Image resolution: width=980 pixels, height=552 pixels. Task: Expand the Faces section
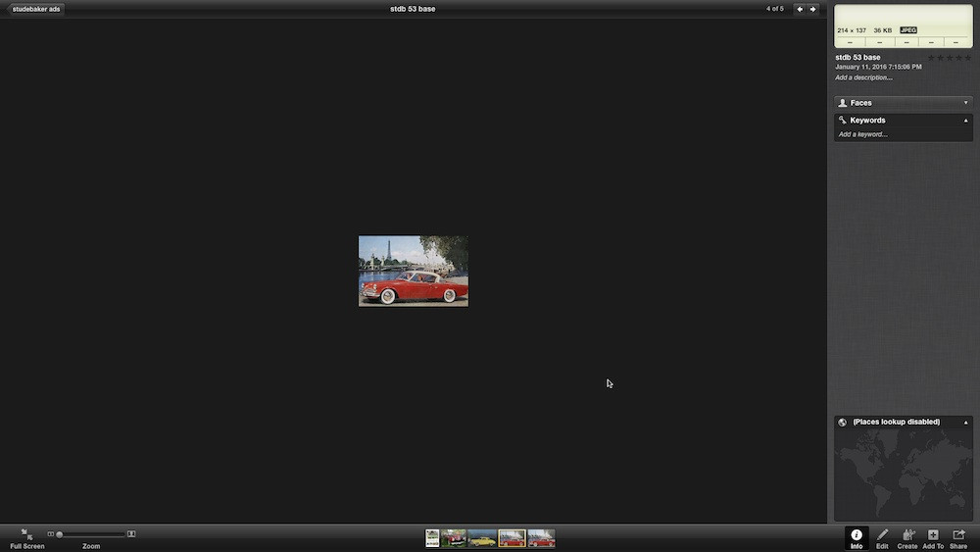pos(904,103)
